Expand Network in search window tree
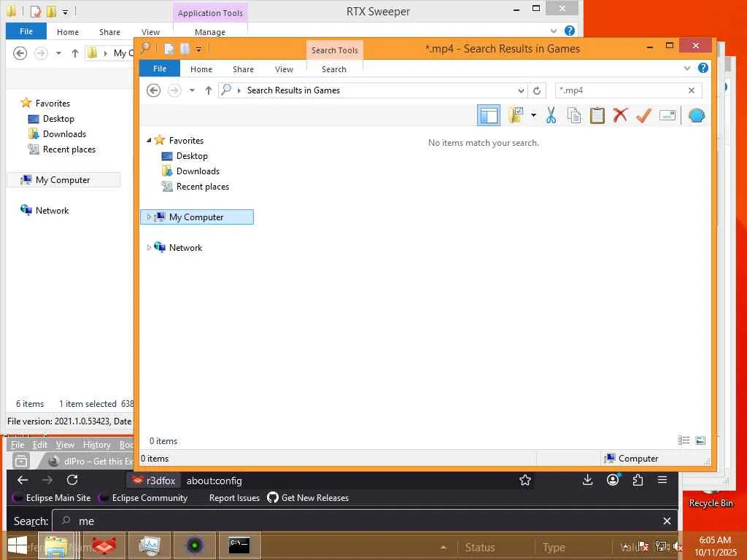Screen dimensions: 747x560 (x=149, y=248)
